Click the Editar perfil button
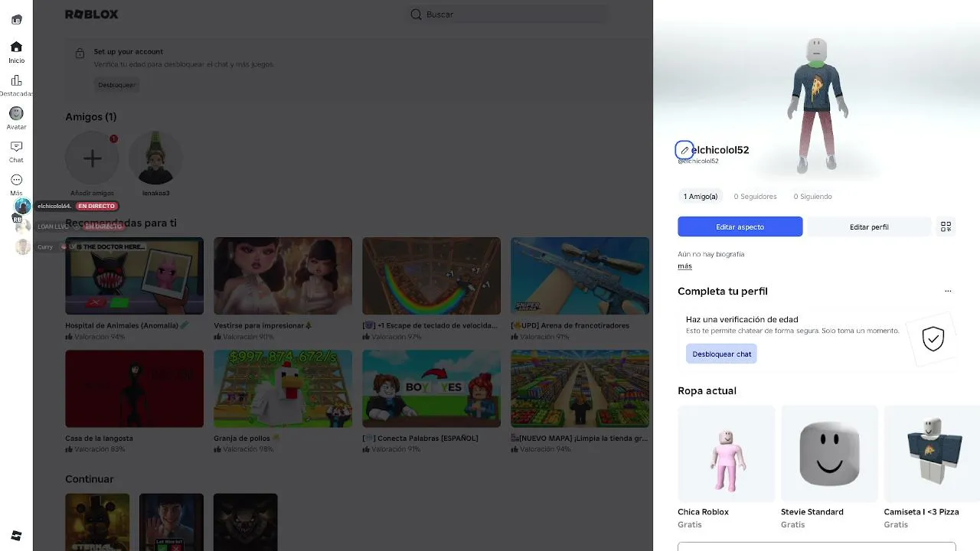 (869, 227)
